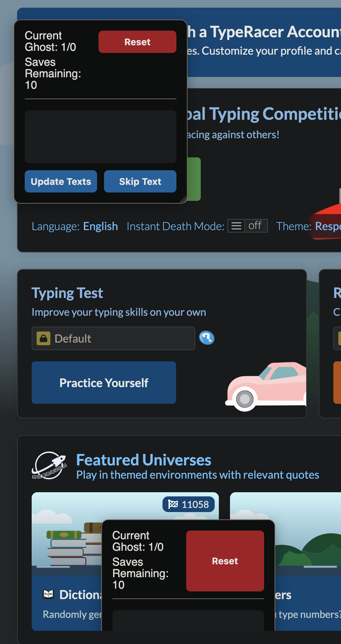Screen dimensions: 341x644
Task: Click Update Texts button
Action: tap(61, 181)
